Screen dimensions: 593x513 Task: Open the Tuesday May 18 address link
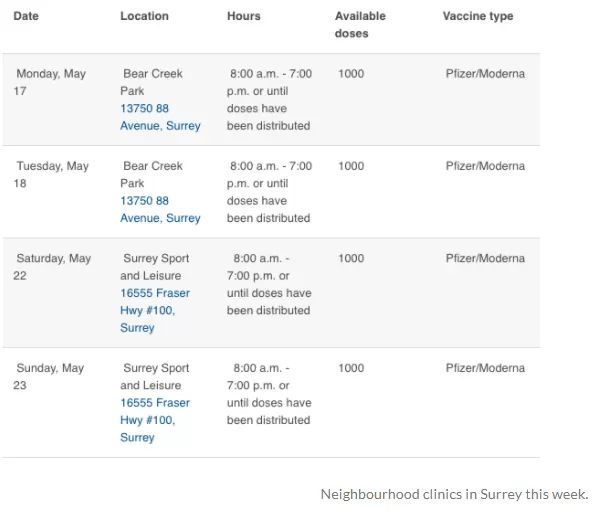coord(160,209)
